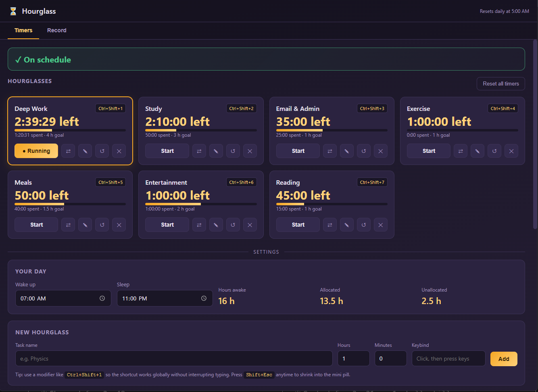
Task: Click the Shift+Esc shortcut hint
Action: pos(259,375)
